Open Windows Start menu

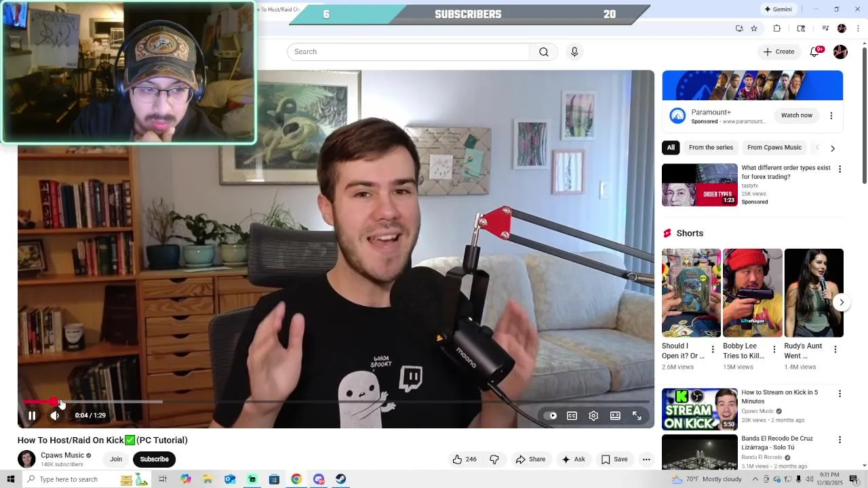tap(10, 479)
